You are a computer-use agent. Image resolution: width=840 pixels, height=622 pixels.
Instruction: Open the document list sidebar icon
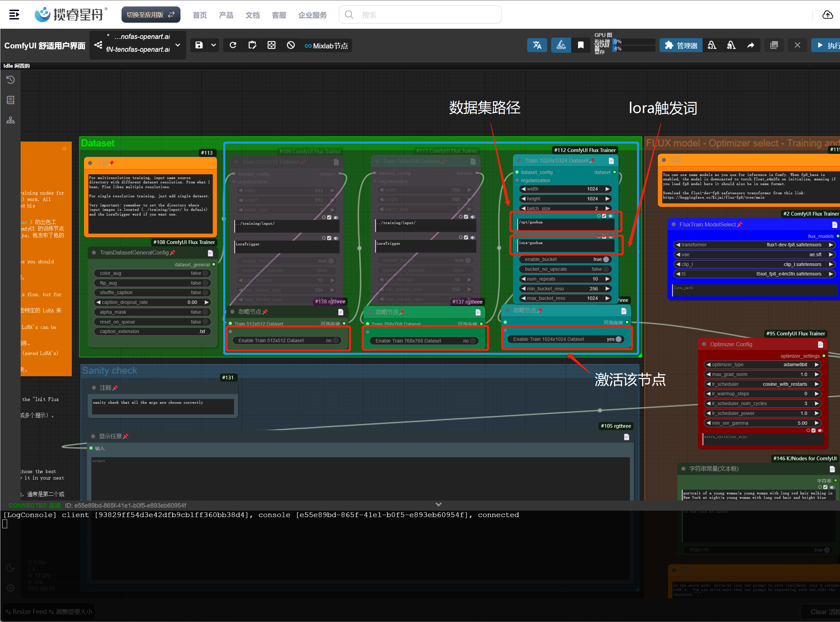point(10,100)
